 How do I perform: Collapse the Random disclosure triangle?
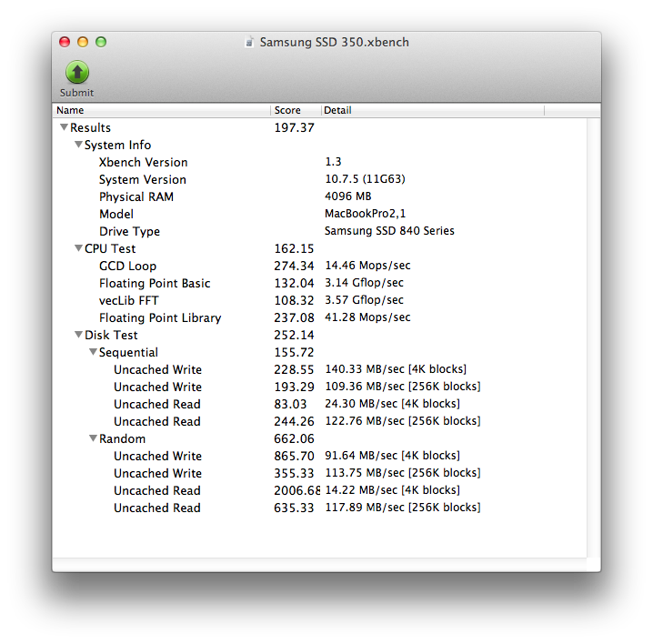click(93, 438)
